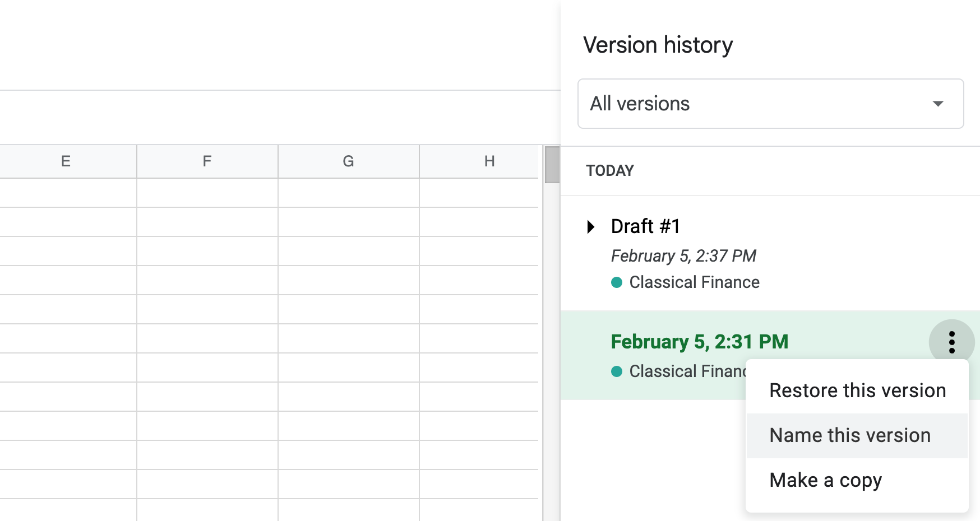Click the Draft #1 version name
Viewport: 980px width, 521px height.
645,226
